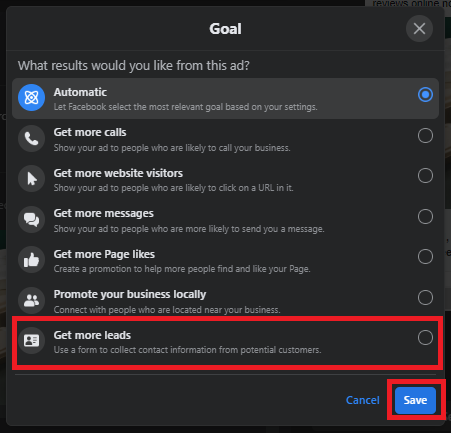The height and width of the screenshot is (433, 451).
Task: Click the people icon for local promotion
Action: 31,300
